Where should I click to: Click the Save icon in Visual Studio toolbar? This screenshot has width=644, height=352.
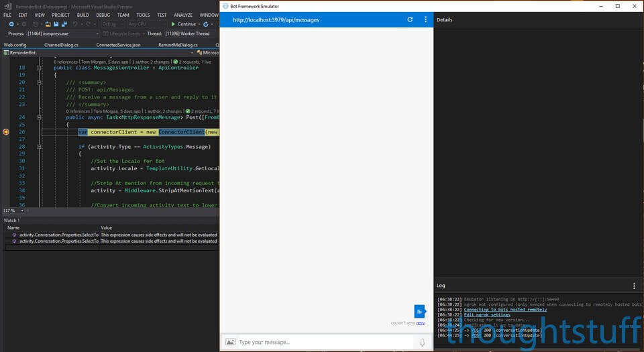click(56, 24)
